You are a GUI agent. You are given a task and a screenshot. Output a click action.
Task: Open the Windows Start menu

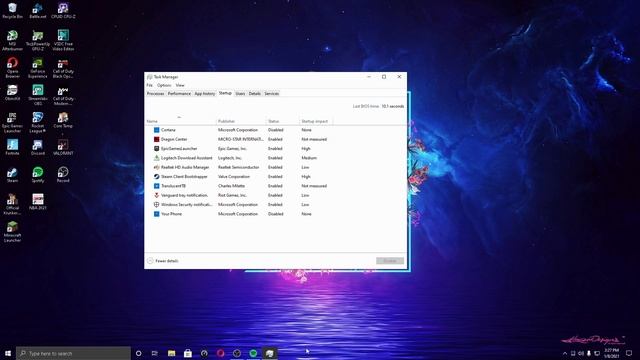(x=8, y=353)
